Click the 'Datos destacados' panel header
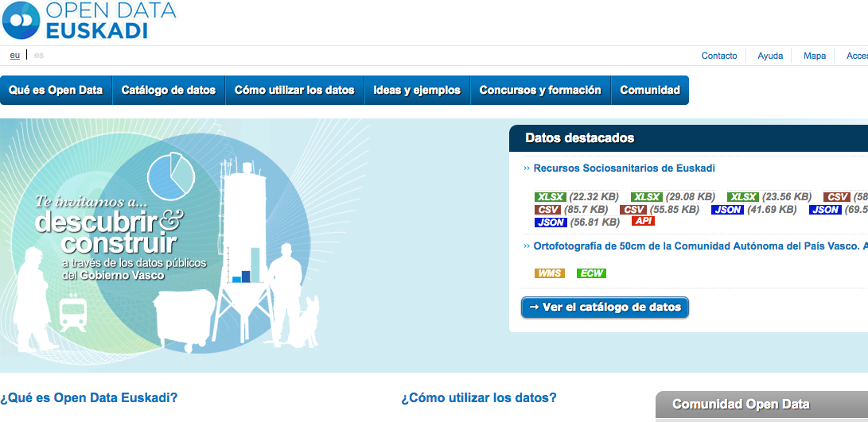The height and width of the screenshot is (422, 868). 689,138
